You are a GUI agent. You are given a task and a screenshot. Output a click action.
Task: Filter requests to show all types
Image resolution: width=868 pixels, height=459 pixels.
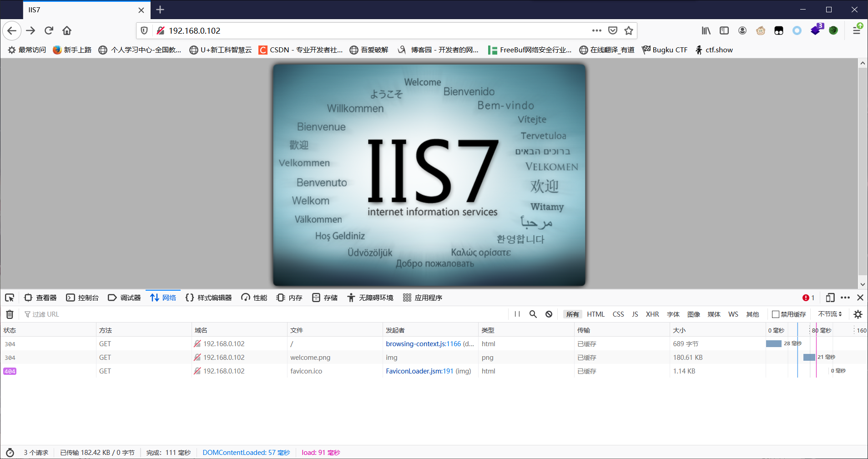point(573,314)
